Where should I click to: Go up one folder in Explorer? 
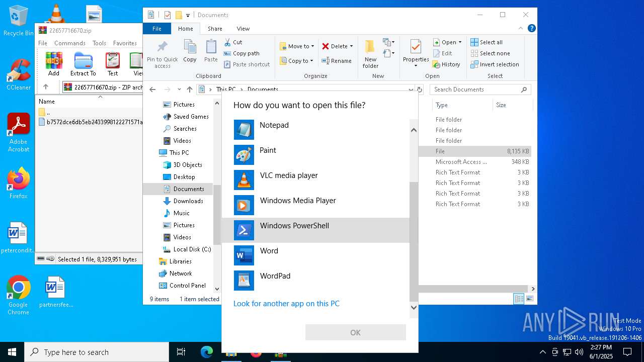point(189,89)
